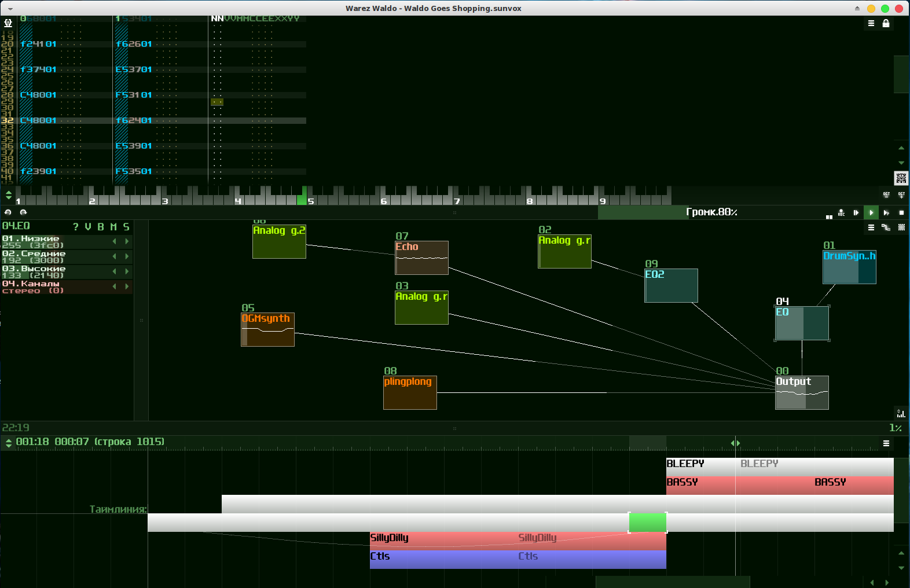Open the pattern editor hamburger menu
Image resolution: width=910 pixels, height=588 pixels.
(871, 23)
